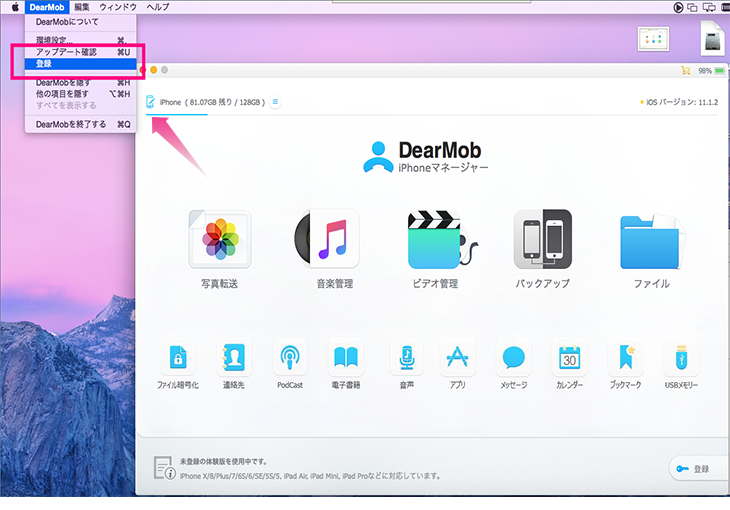Open the アプリ apps icon
730x510 pixels.
pos(457,358)
